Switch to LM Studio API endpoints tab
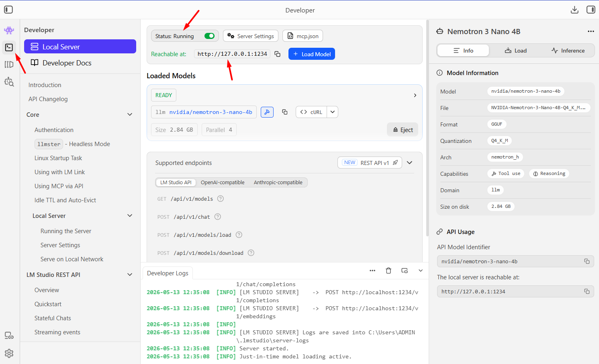 [176, 182]
